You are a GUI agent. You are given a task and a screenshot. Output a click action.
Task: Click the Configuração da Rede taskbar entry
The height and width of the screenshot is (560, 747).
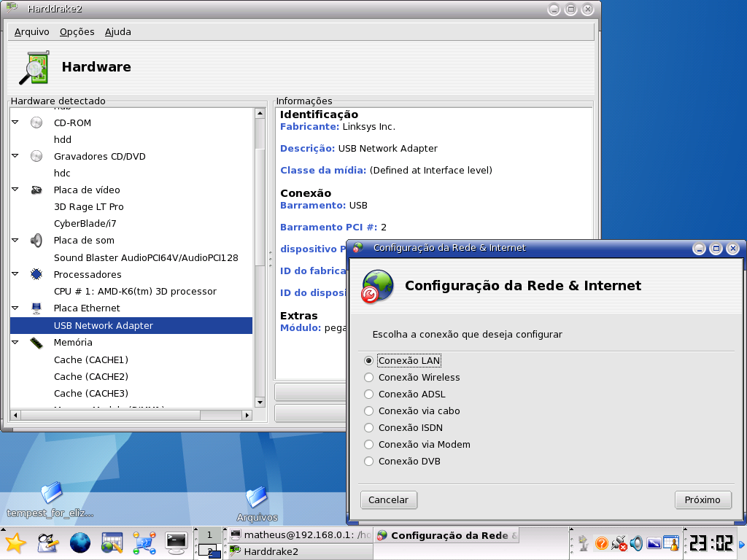[x=446, y=535]
